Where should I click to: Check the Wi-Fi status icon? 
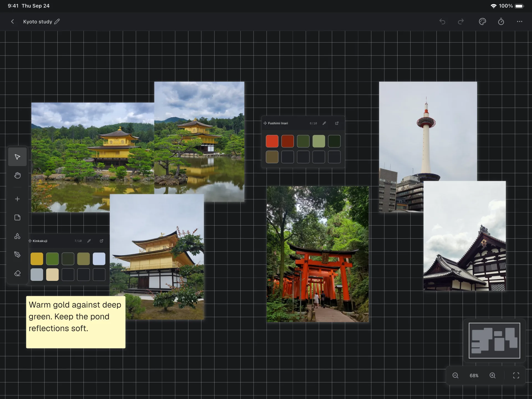[x=493, y=6]
